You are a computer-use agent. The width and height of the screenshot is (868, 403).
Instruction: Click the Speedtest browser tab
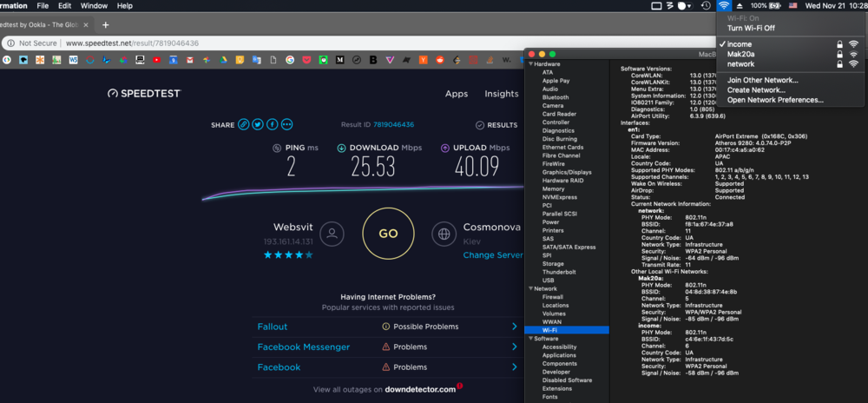pos(47,25)
